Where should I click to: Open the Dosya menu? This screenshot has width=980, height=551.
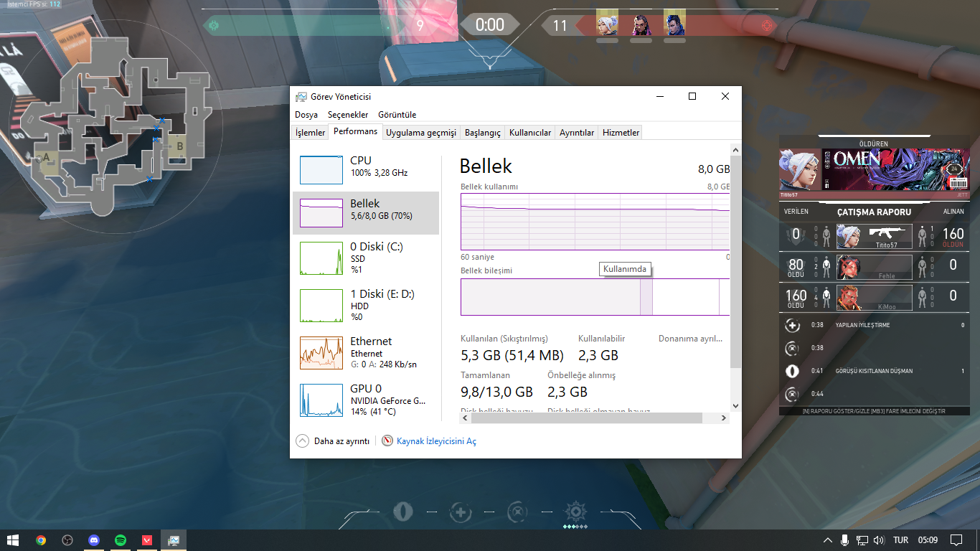click(x=306, y=115)
